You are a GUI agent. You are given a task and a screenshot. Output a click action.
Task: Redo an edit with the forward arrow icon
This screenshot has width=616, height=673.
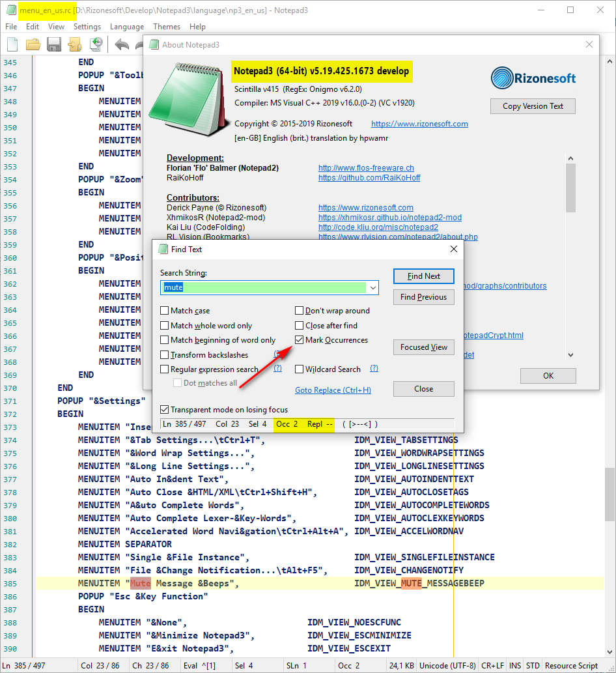pos(138,44)
